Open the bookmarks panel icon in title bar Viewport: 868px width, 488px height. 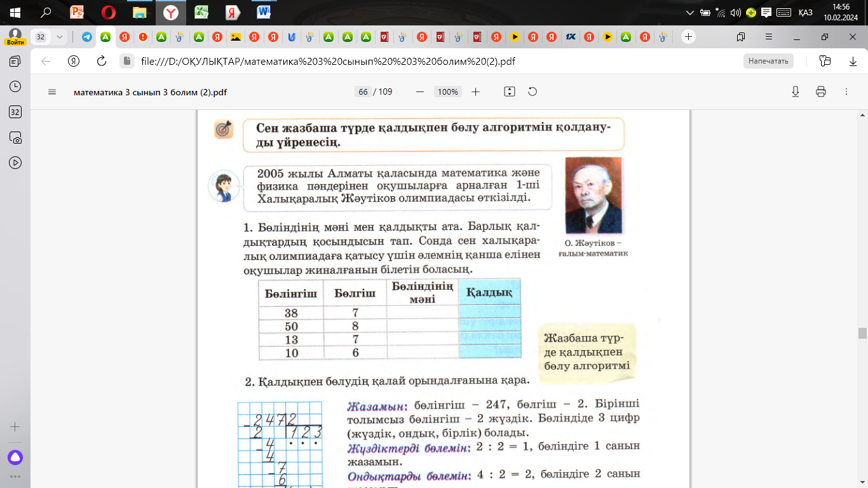[x=741, y=37]
